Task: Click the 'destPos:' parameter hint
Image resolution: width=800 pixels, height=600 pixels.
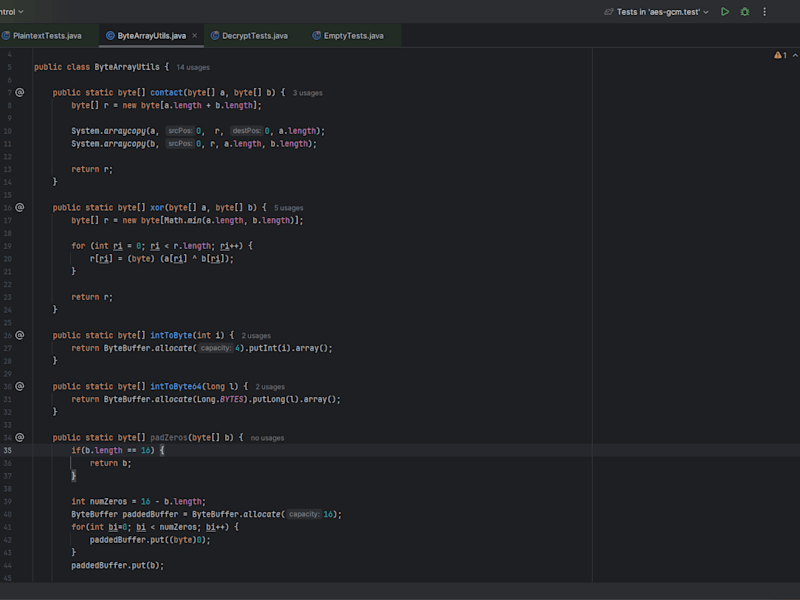Action: pos(246,131)
